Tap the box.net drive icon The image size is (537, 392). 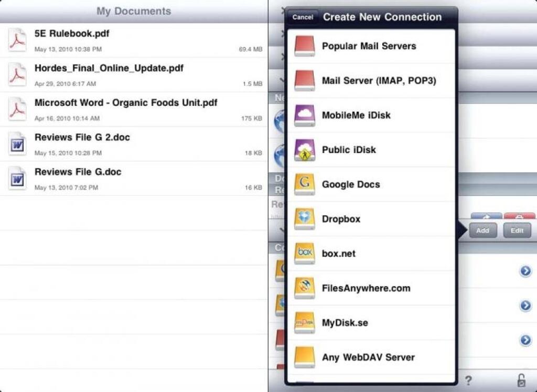click(x=305, y=254)
